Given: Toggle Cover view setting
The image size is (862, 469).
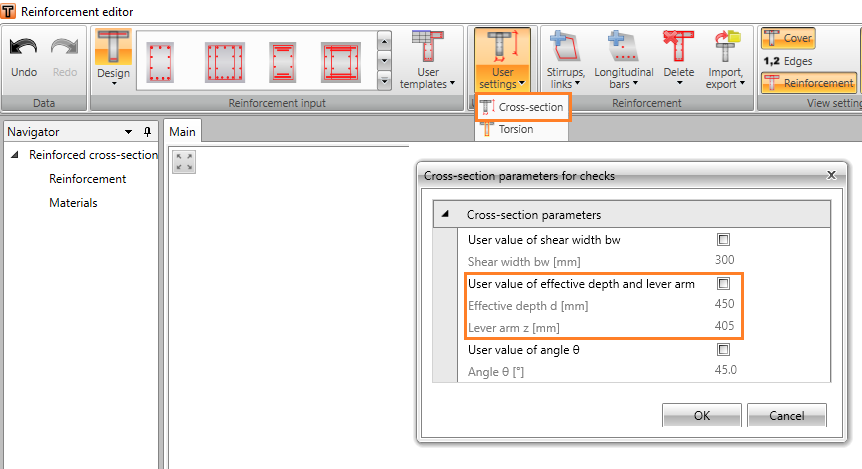Looking at the screenshot, I should click(788, 38).
